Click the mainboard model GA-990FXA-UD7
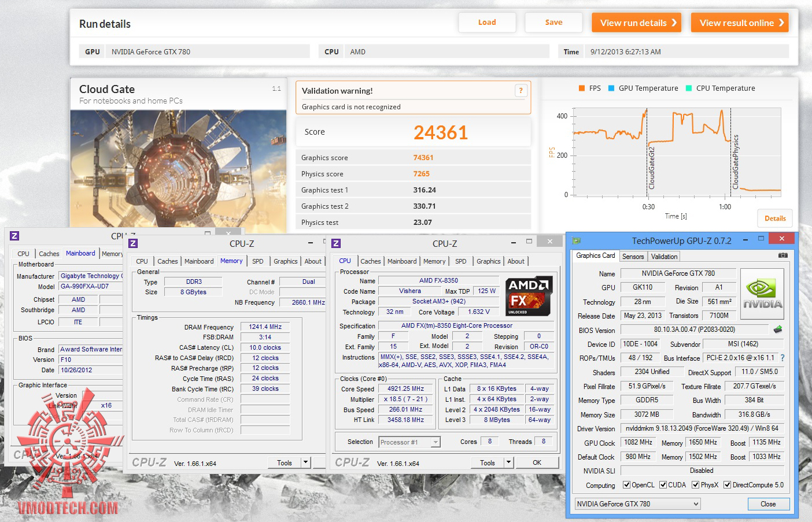Image resolution: width=812 pixels, height=522 pixels. pyautogui.click(x=91, y=286)
